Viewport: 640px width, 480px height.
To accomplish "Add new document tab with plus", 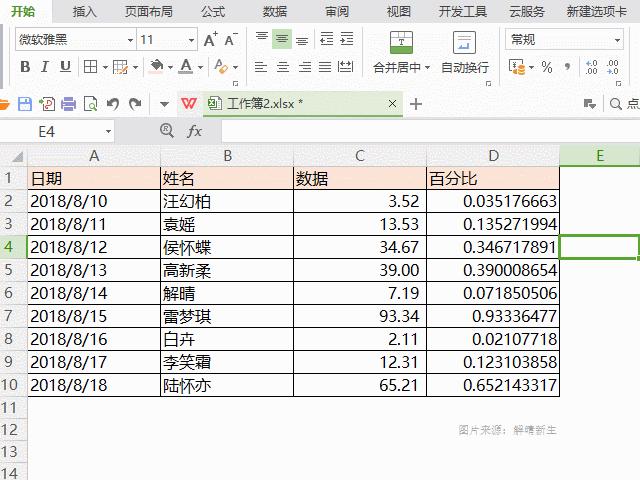I will [x=416, y=104].
